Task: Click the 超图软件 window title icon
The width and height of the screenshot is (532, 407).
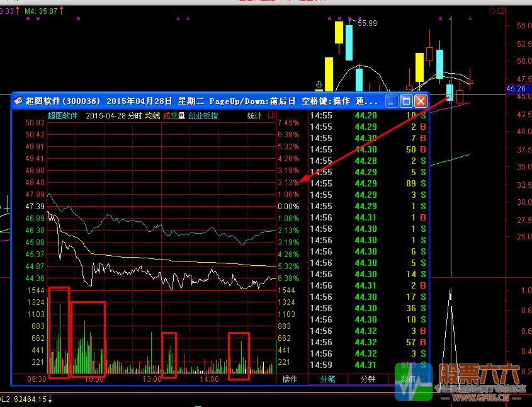Action: point(18,100)
